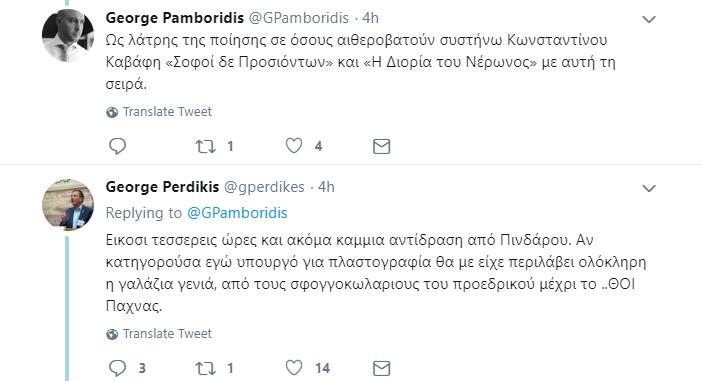Translate George Perdikis's tweet
The width and height of the screenshot is (701, 381).
point(167,334)
